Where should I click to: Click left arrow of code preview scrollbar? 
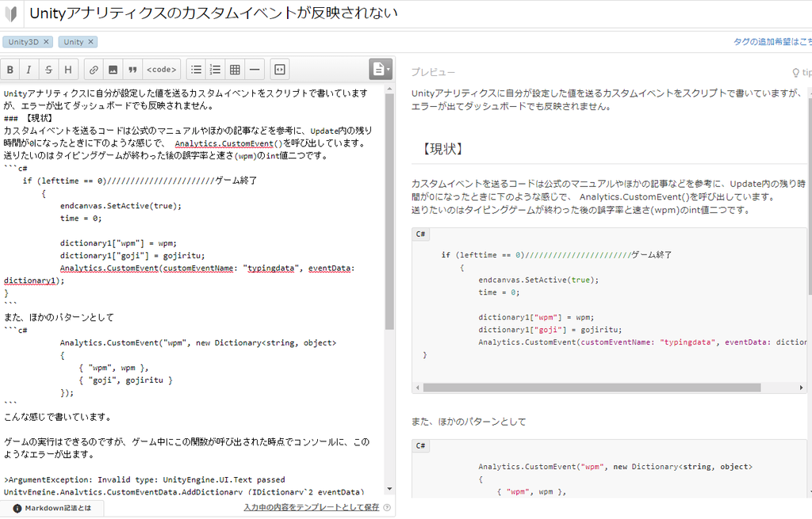(x=417, y=387)
